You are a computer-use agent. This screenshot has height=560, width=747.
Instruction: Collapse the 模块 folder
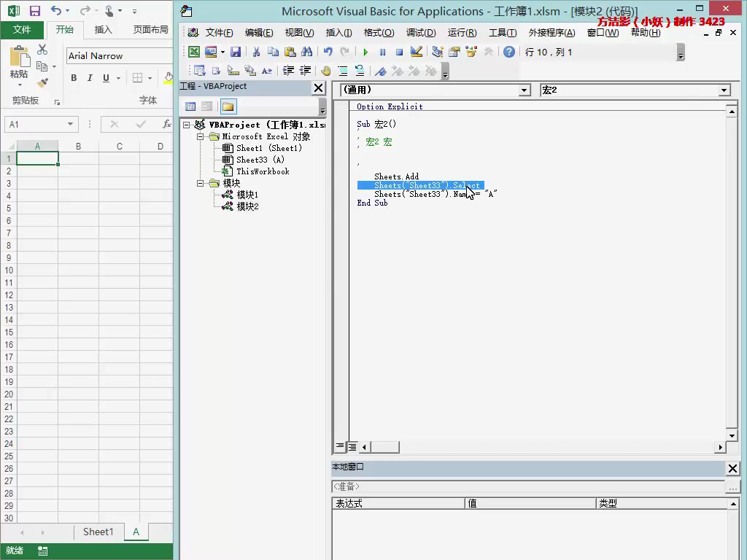coord(201,183)
